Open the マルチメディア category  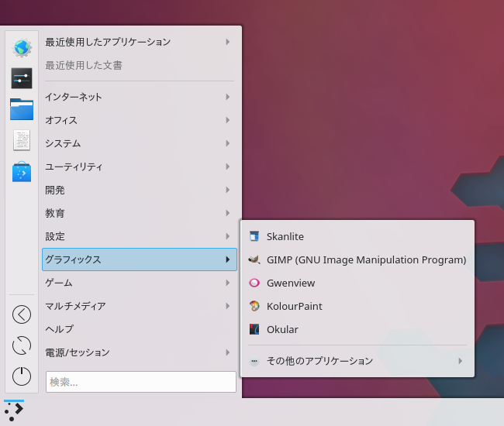pos(140,306)
